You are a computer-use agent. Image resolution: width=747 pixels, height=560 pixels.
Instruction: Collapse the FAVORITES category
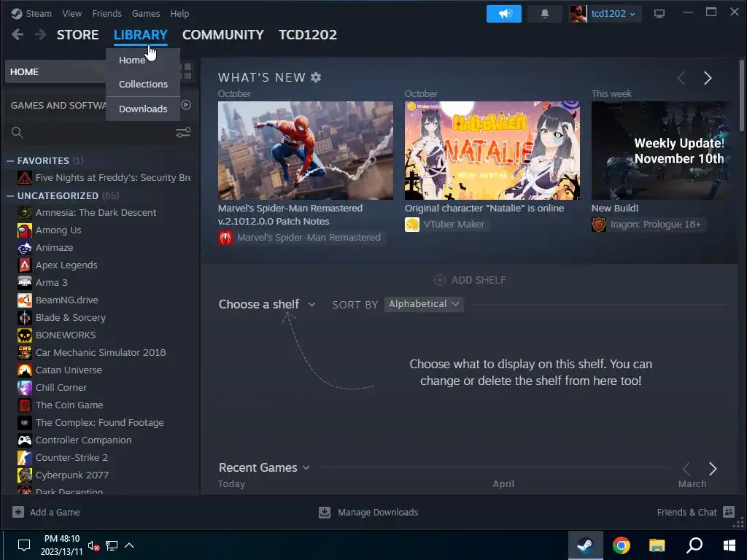(x=10, y=161)
